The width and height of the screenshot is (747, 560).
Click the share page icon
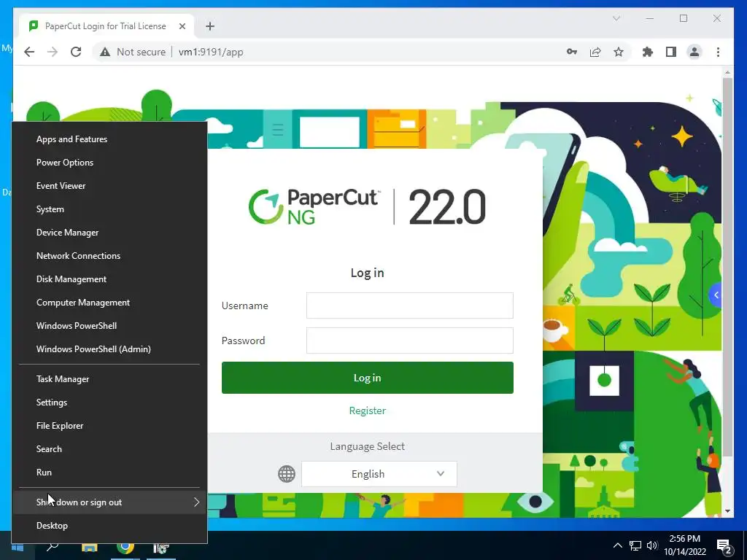595,52
